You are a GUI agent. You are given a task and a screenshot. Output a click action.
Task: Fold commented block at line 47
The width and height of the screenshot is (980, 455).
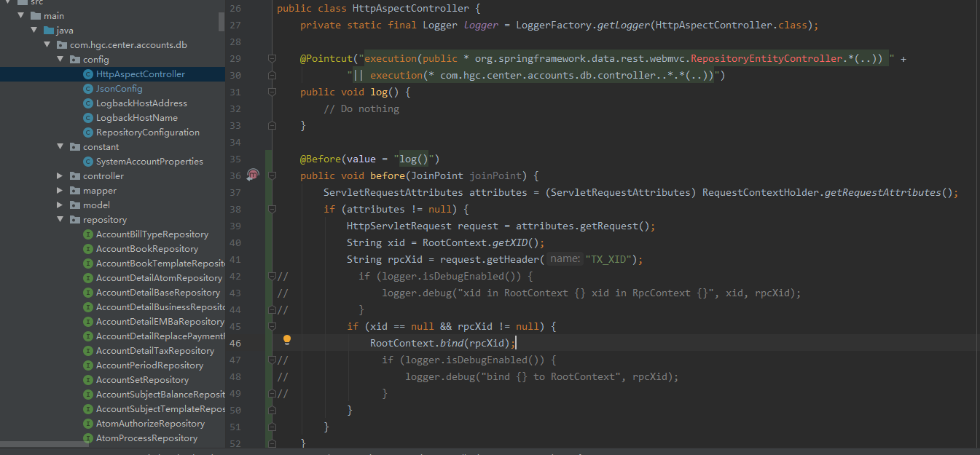point(272,360)
